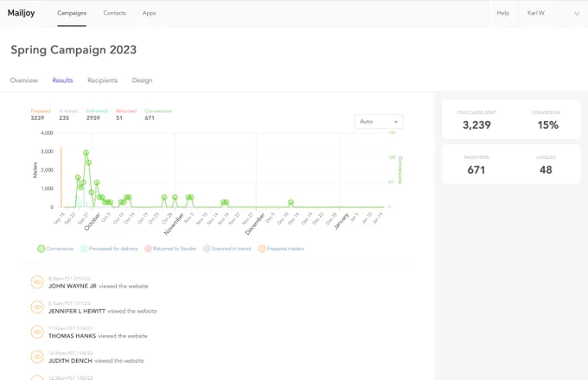Toggle the Scanned in transit series
This screenshot has height=380, width=588.
[227, 249]
